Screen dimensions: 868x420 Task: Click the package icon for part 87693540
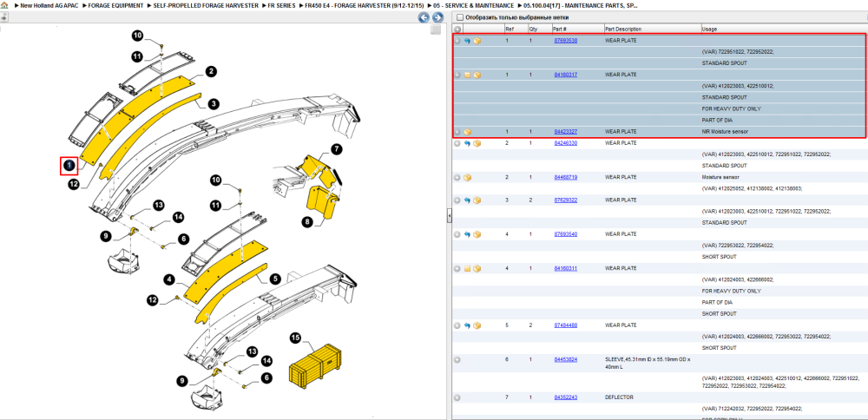[x=477, y=234]
